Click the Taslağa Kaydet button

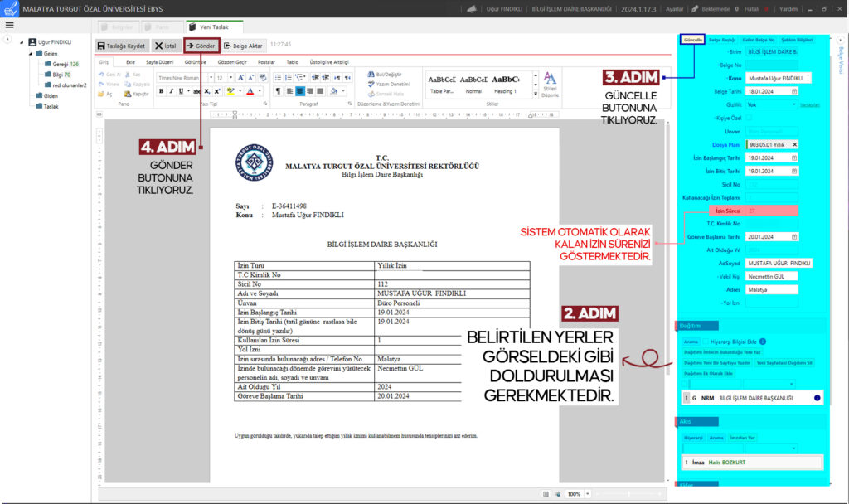pyautogui.click(x=122, y=46)
